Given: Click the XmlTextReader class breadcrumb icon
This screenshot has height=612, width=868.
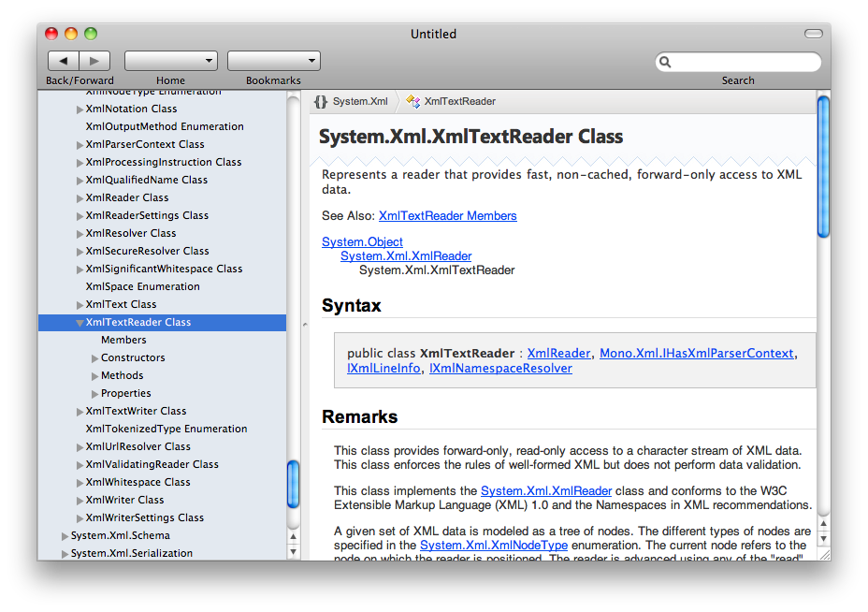Looking at the screenshot, I should coord(413,101).
